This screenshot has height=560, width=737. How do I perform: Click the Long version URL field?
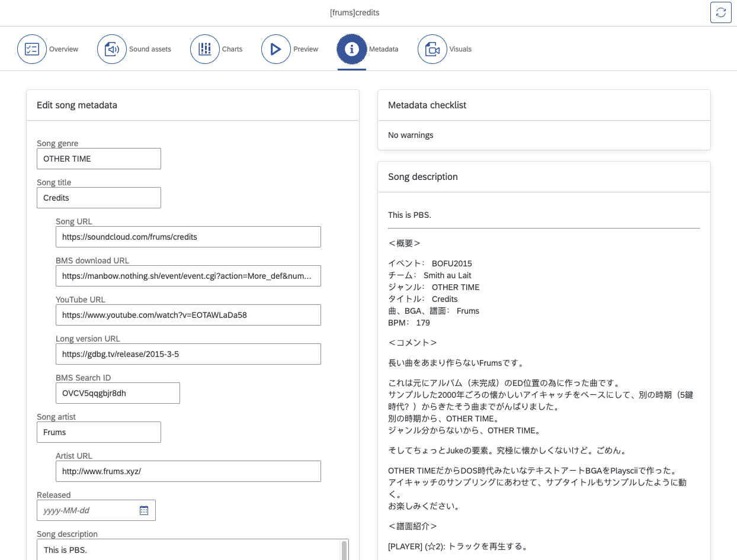pyautogui.click(x=188, y=354)
